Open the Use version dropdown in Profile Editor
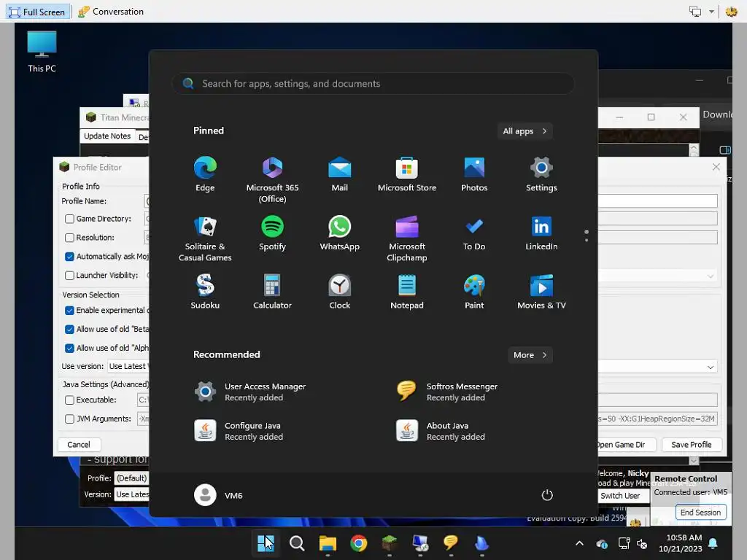 tap(128, 366)
